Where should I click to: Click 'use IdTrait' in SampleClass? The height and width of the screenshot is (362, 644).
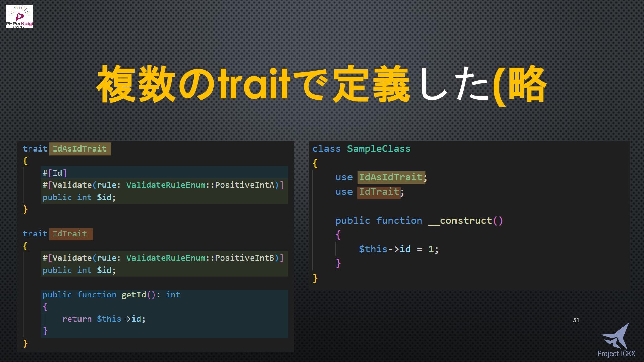[370, 192]
